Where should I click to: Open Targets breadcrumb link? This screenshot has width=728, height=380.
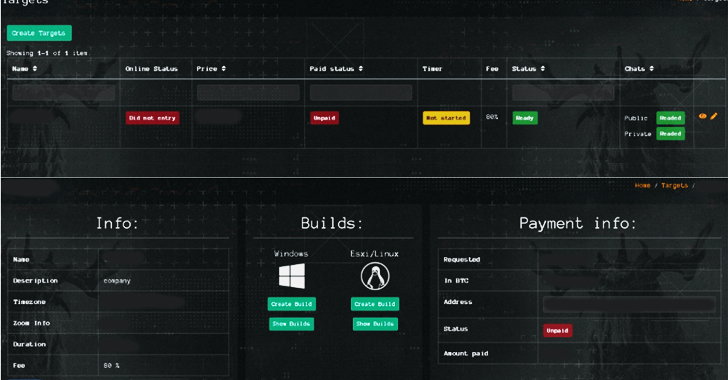[674, 185]
